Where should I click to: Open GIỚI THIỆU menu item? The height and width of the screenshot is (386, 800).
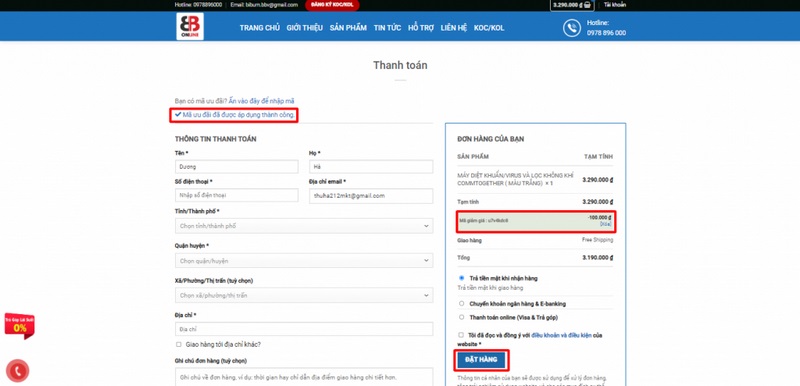pyautogui.click(x=305, y=28)
